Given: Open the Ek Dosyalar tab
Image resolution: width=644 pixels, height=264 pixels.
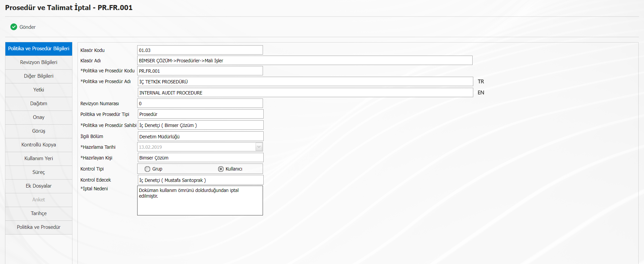Looking at the screenshot, I should [39, 186].
